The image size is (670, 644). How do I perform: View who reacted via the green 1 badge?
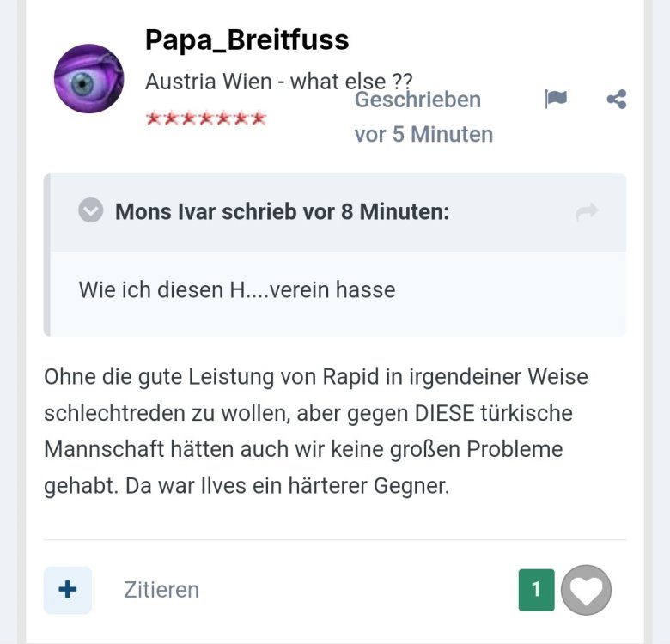537,590
